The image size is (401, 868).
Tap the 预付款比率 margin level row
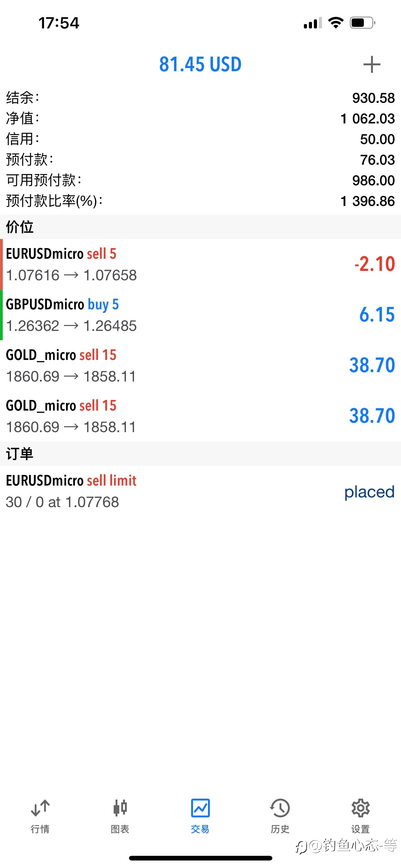coord(200,201)
